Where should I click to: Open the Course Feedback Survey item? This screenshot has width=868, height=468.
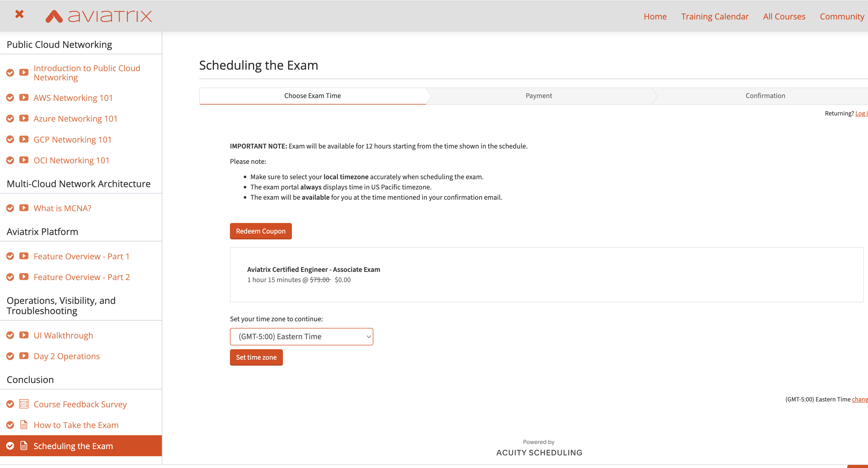[80, 404]
